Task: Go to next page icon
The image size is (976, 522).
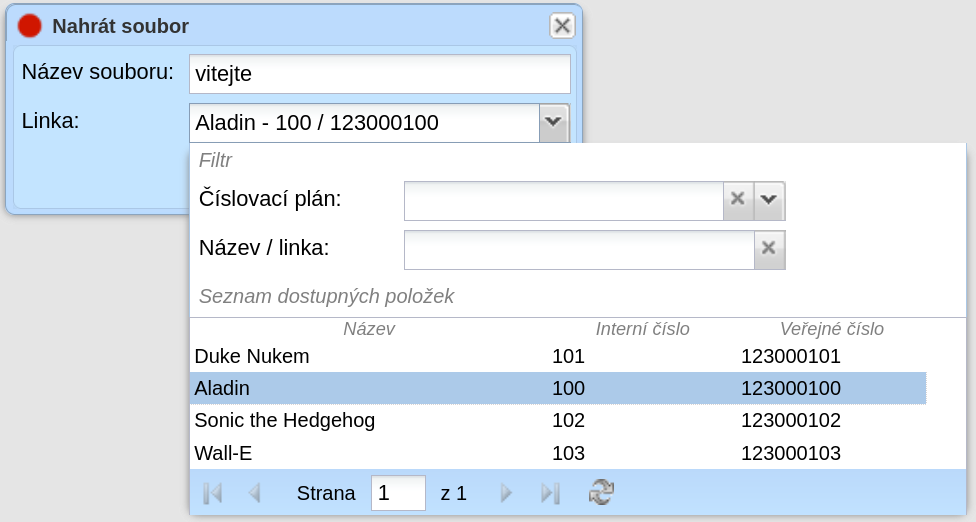Action: (x=506, y=493)
